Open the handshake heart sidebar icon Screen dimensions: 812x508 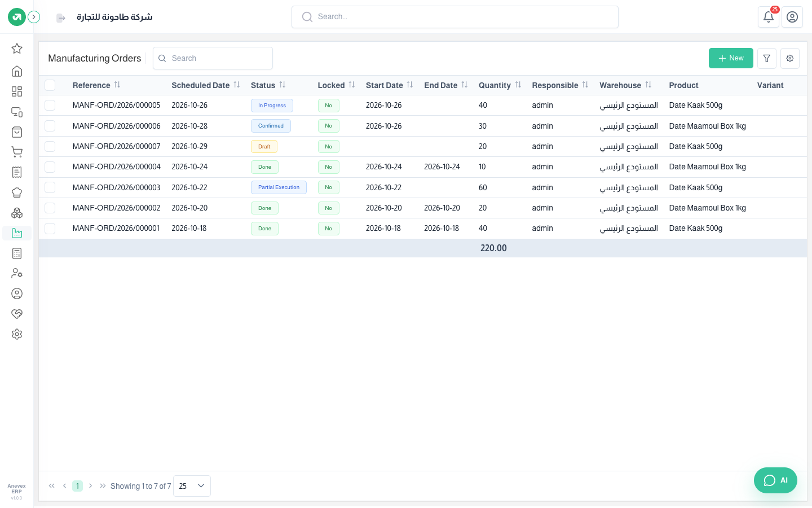(17, 314)
